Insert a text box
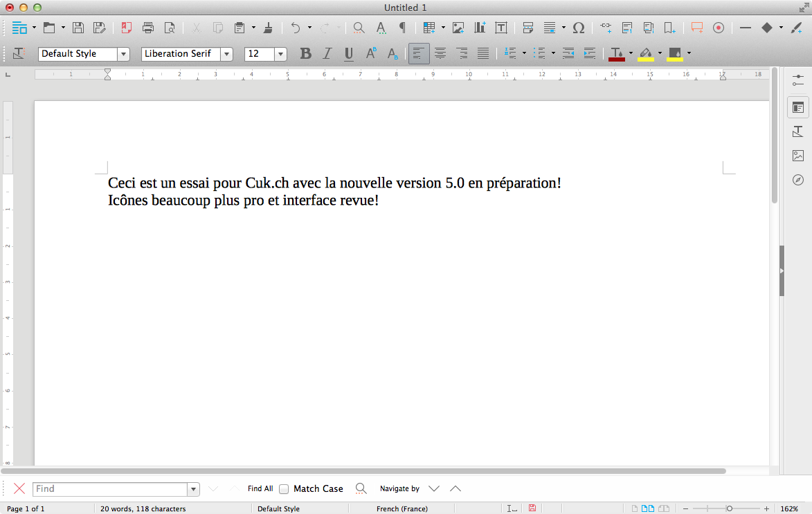 (x=500, y=28)
